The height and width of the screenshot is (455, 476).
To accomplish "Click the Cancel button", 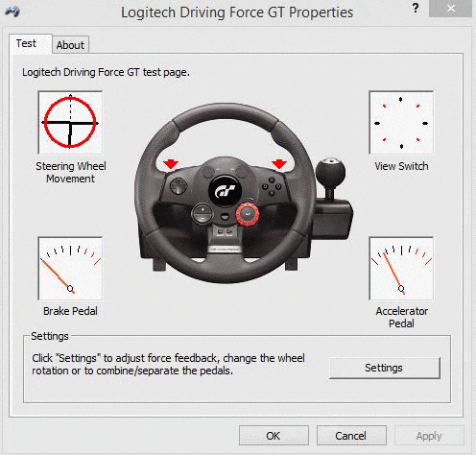I will tap(351, 436).
